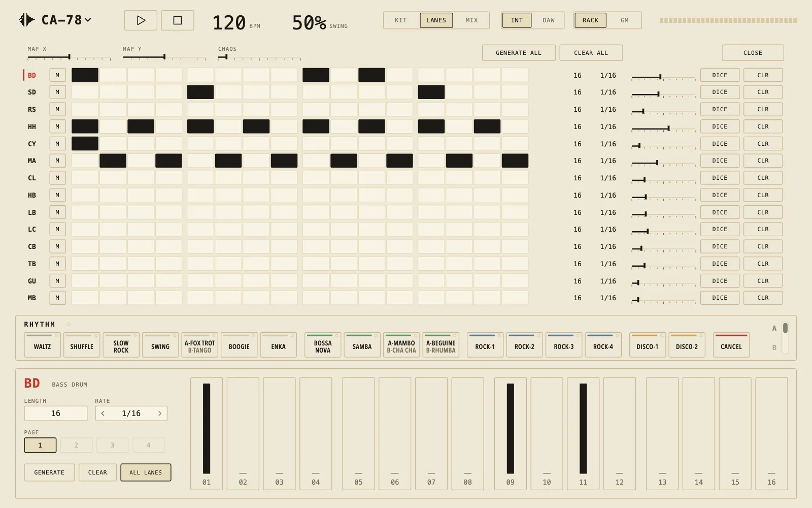Select the SAMBA rhythm preset

click(x=362, y=345)
